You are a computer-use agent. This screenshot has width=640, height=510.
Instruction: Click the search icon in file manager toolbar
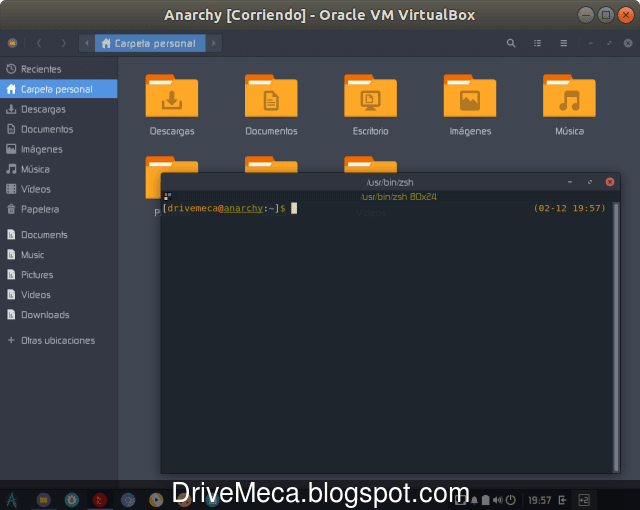click(511, 43)
